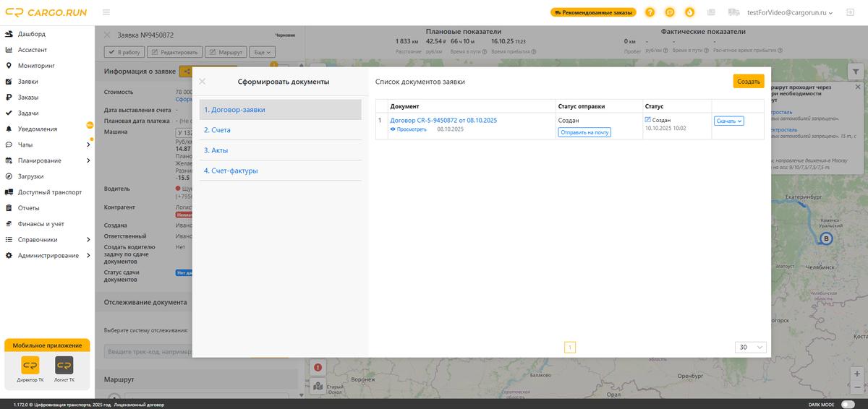Image resolution: width=868 pixels, height=409 pixels.
Task: Open the page size 30 dropdown
Action: point(752,348)
